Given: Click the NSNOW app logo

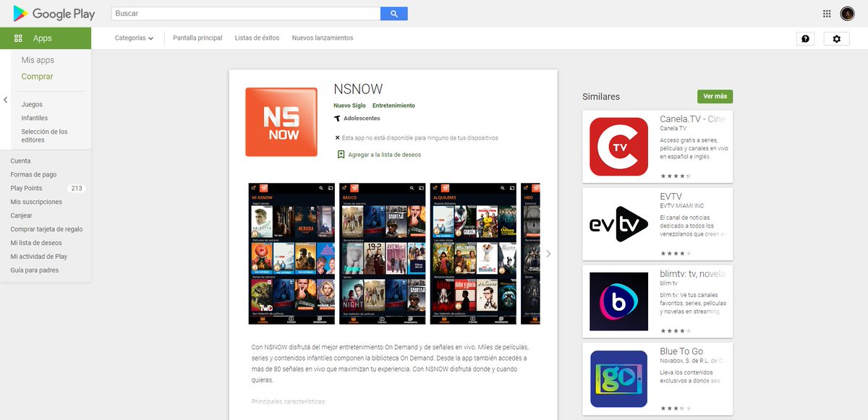Looking at the screenshot, I should [281, 122].
